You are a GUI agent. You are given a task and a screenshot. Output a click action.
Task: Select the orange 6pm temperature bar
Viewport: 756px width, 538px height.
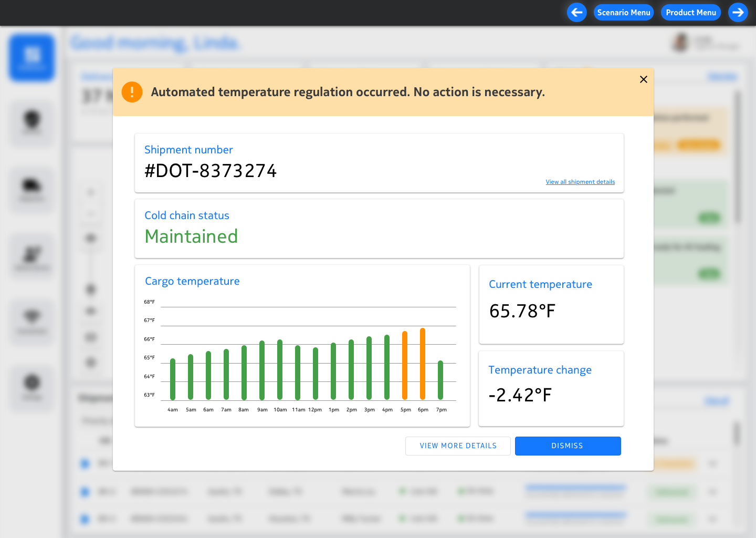click(x=423, y=364)
